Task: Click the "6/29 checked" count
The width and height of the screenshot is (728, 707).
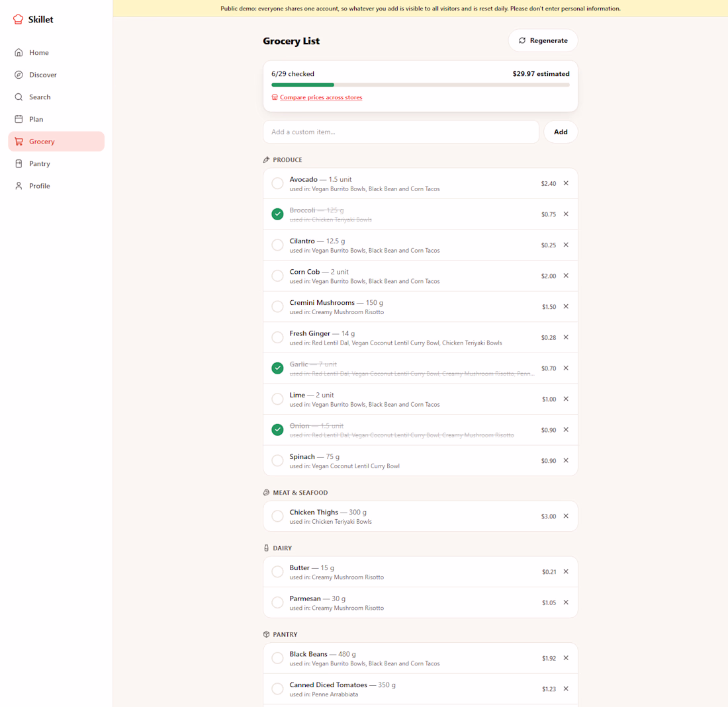Action: tap(293, 74)
